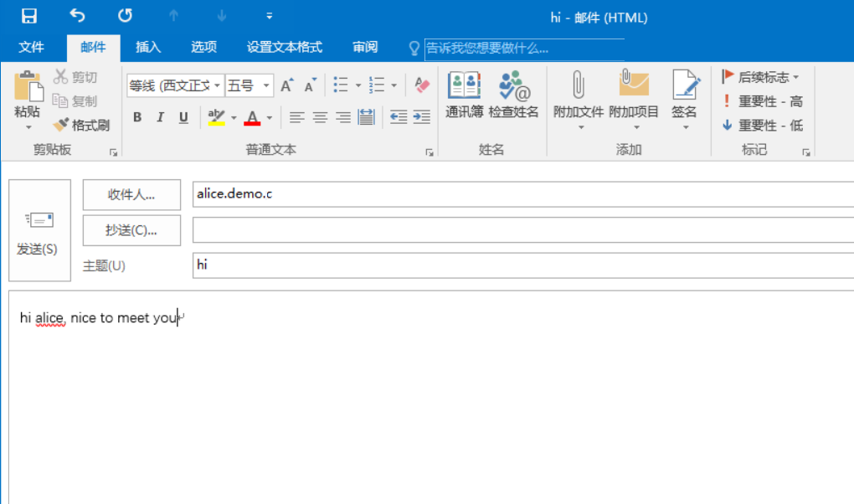Click Check Names (检查姓名) icon

[x=513, y=94]
